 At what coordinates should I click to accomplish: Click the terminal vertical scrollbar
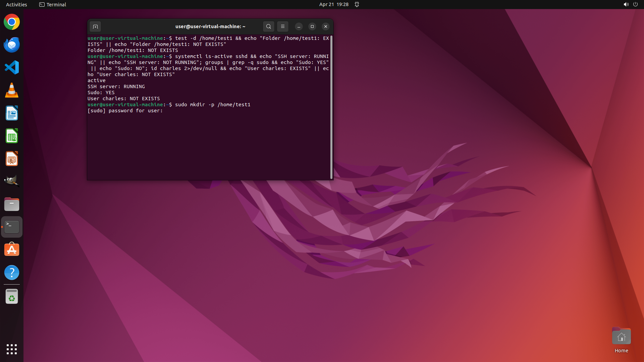coord(331,107)
